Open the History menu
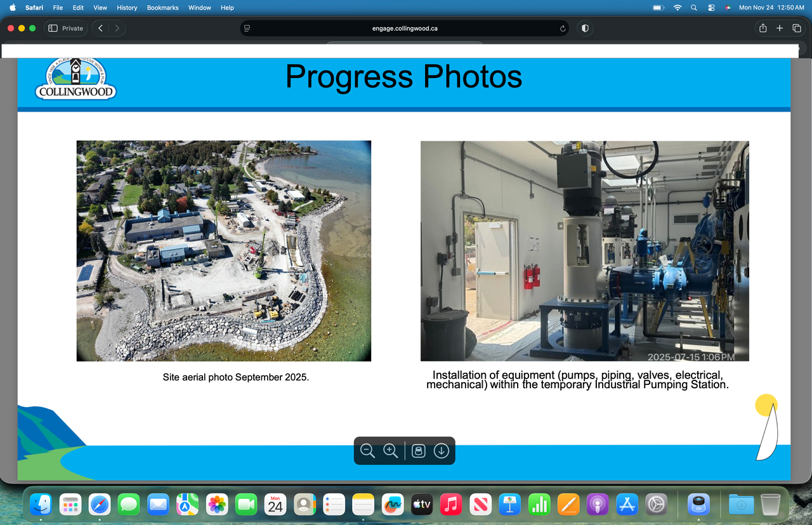Viewport: 812px width, 525px height. click(x=127, y=8)
